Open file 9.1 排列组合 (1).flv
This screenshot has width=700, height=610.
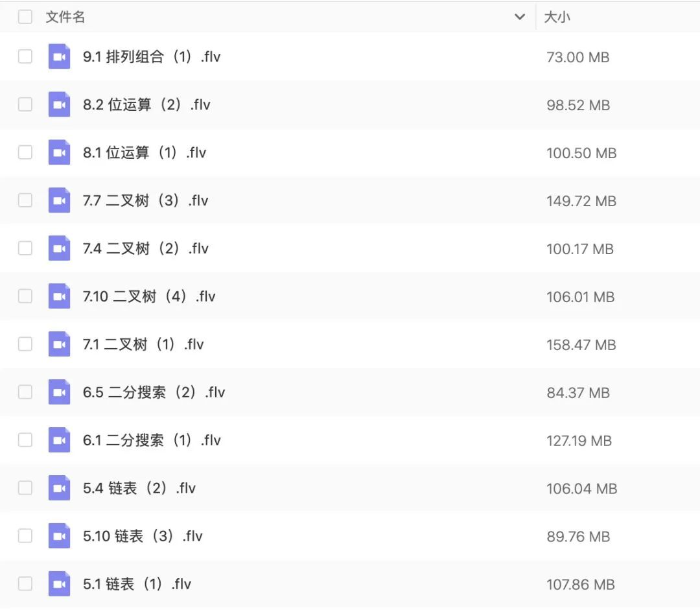[x=152, y=56]
